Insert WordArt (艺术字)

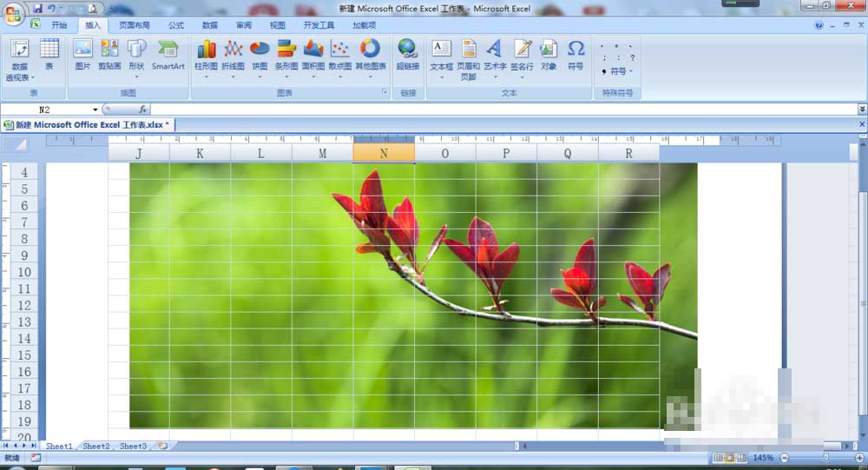tap(495, 57)
